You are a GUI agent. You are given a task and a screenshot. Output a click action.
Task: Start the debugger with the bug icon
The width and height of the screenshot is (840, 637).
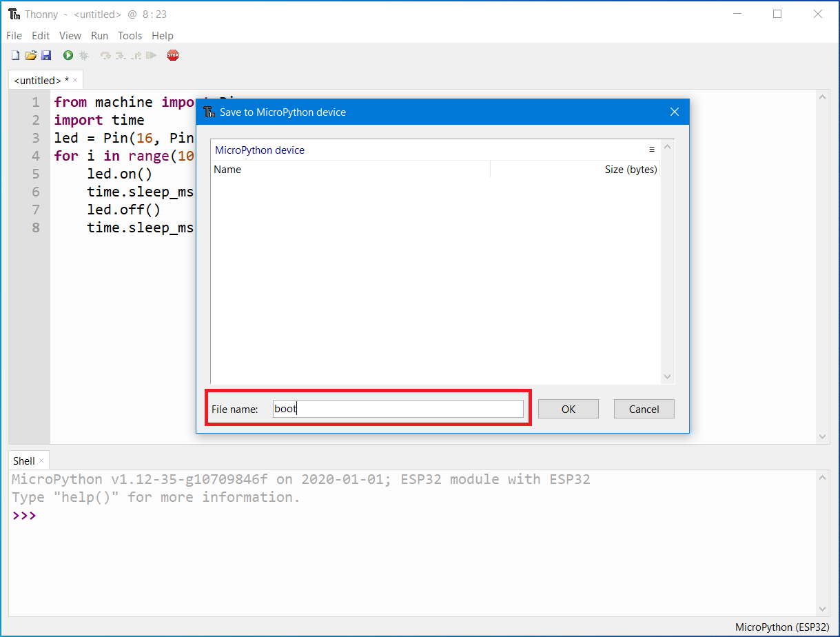(83, 55)
